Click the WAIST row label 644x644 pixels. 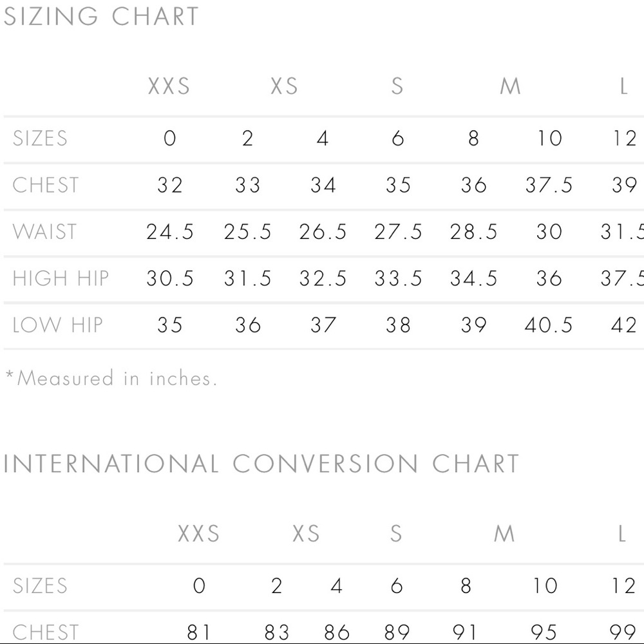click(44, 232)
